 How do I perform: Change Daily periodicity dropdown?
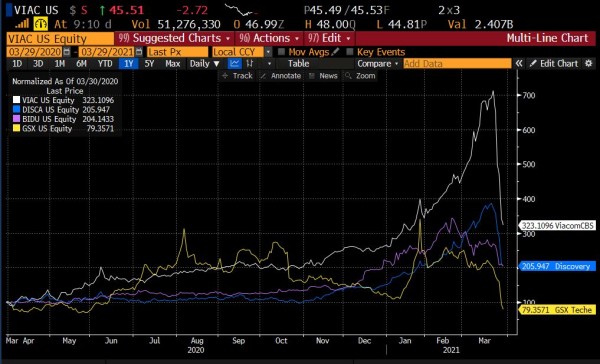(x=204, y=64)
